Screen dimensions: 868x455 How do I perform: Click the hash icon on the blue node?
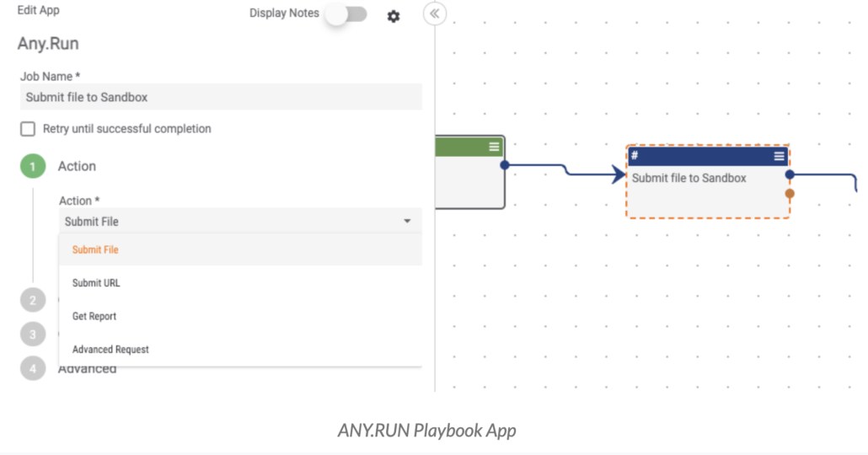635,156
